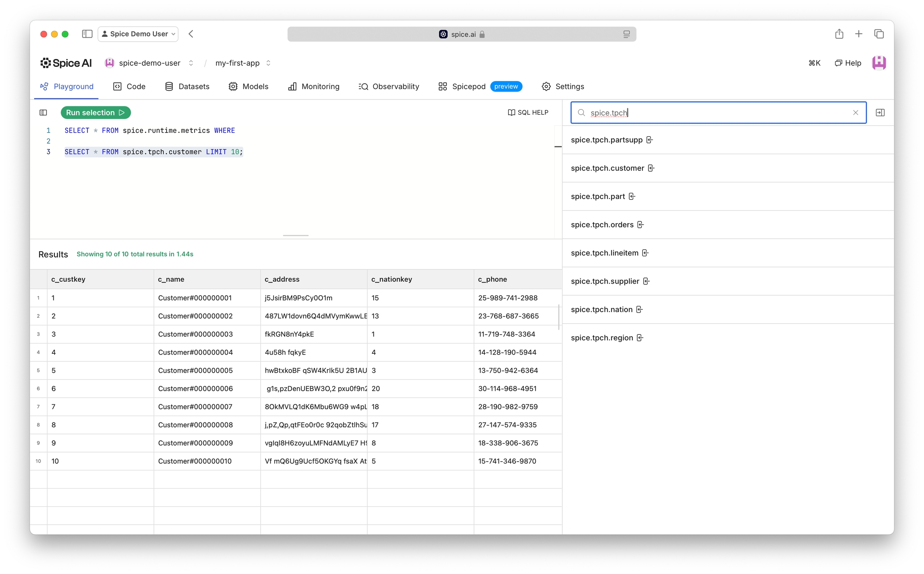Click insert icon next to spice.tpch.partsupp
Viewport: 924px width, 574px height.
coord(649,140)
